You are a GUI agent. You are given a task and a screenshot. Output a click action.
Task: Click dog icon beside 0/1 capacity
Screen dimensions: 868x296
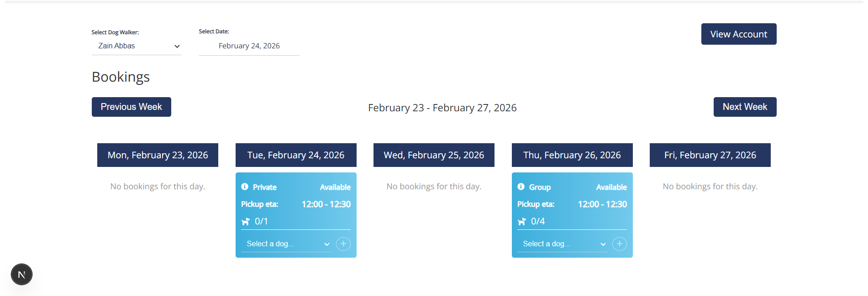click(246, 222)
